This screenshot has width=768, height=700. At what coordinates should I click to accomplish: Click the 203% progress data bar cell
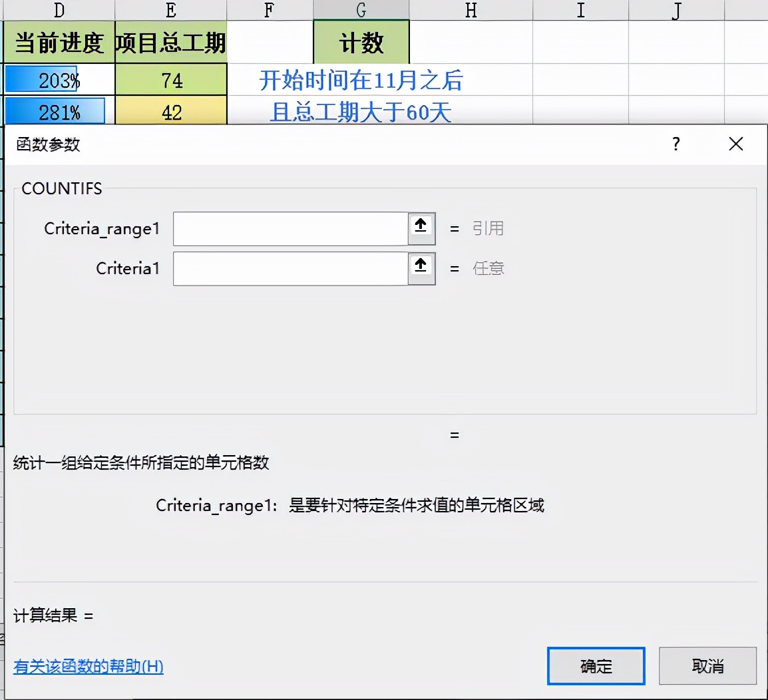[57, 81]
